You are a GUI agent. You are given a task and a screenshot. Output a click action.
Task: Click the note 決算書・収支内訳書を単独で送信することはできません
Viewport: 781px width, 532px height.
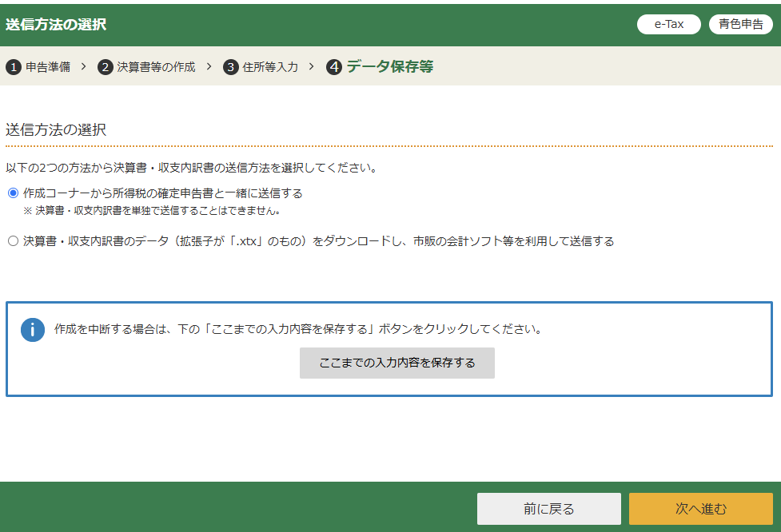[x=152, y=211]
